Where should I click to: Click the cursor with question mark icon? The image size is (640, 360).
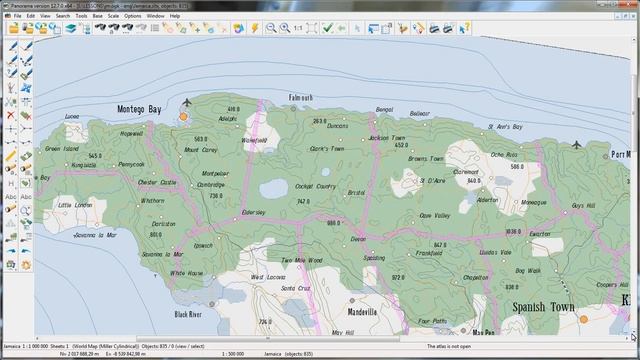[464, 28]
